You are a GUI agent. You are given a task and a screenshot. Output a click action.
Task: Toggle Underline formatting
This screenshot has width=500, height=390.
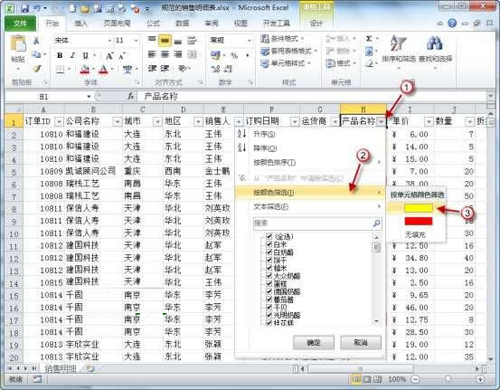point(85,55)
